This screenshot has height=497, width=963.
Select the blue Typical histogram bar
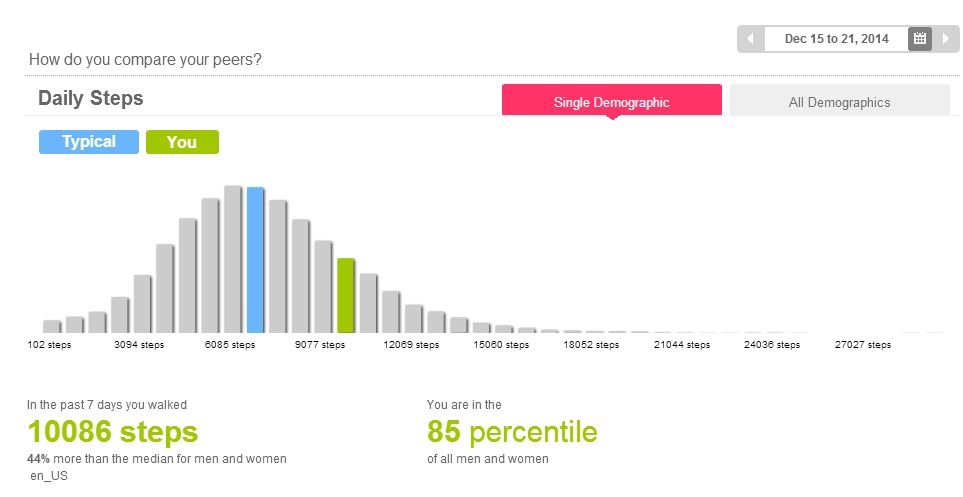click(x=256, y=259)
